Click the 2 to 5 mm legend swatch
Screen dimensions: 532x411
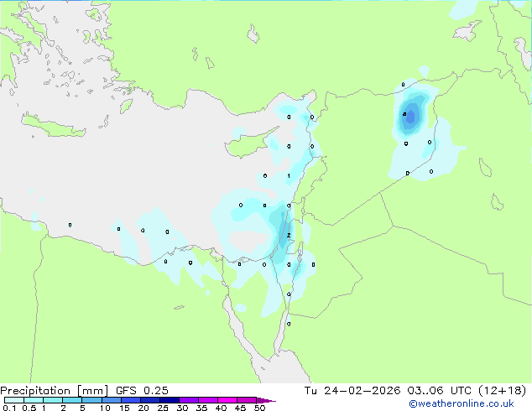(72, 400)
